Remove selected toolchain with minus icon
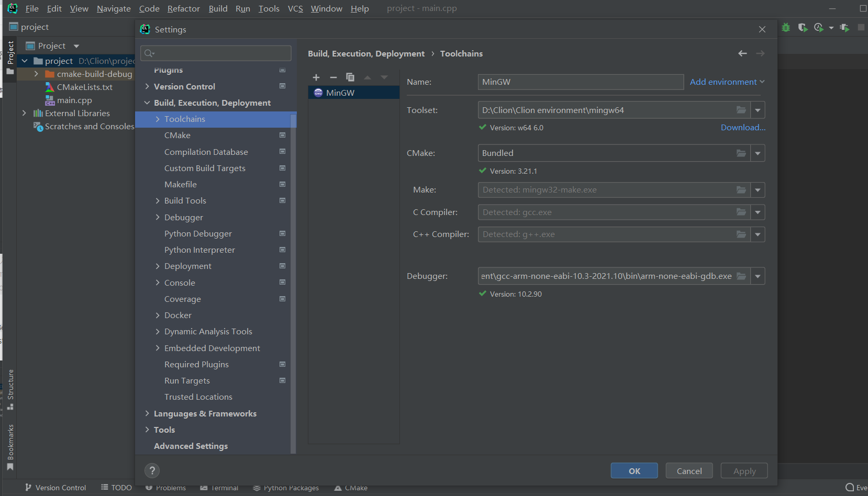The height and width of the screenshot is (496, 868). (333, 77)
